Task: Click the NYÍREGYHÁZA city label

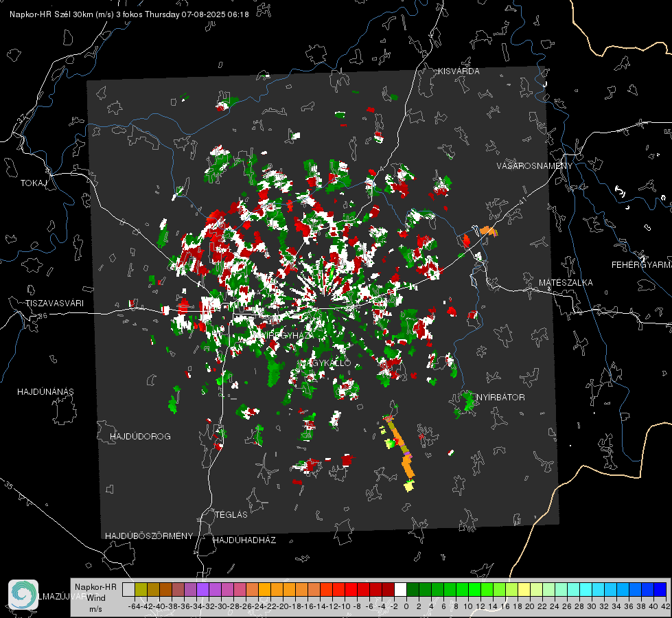Action: pos(283,335)
